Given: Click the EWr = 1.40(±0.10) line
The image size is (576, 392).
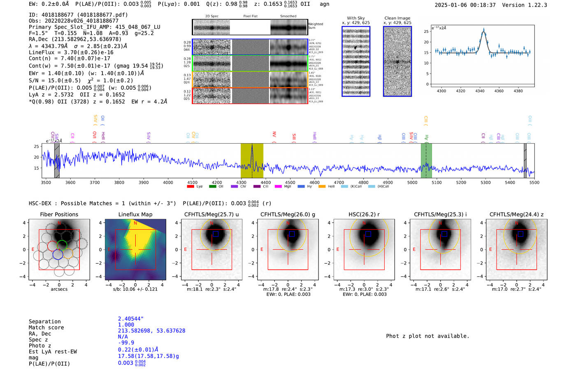Looking at the screenshot, I should 86,73.
